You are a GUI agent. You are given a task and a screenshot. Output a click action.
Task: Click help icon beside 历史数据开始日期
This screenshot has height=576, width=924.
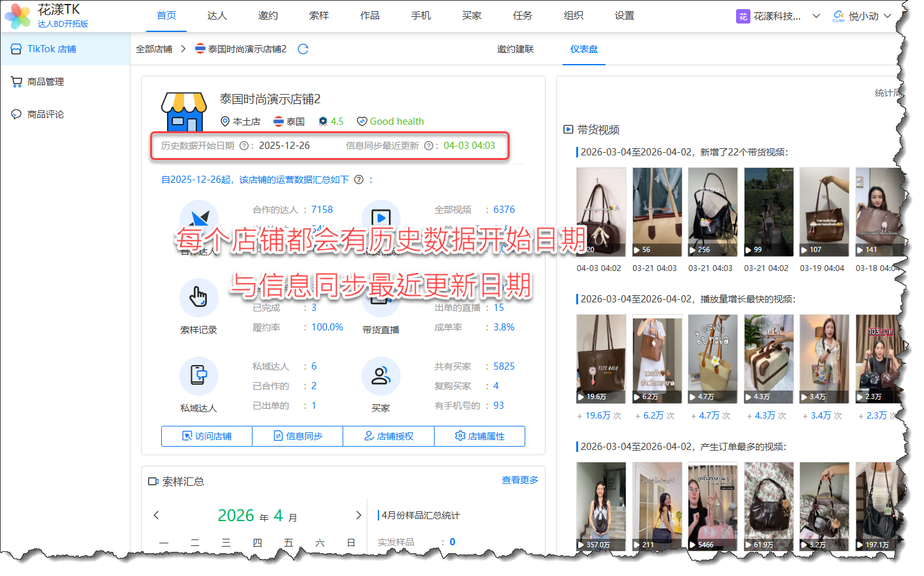pyautogui.click(x=244, y=146)
